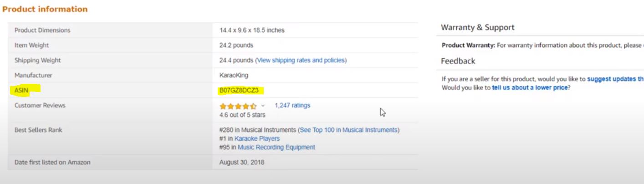Viewport: 644px width, 184px height.
Task: Select the Item Weight label
Action: pyautogui.click(x=31, y=45)
